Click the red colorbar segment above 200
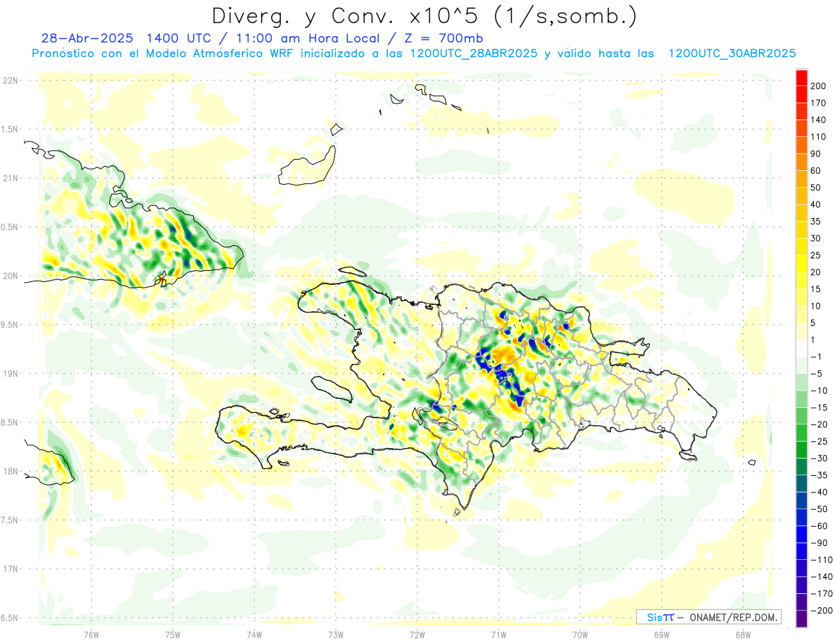Image resolution: width=834 pixels, height=644 pixels. 801,79
